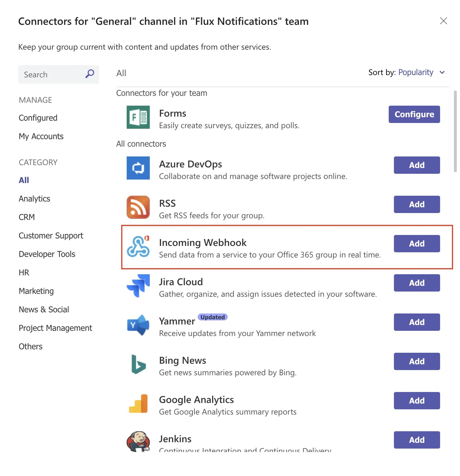Select the All category
Screen dimensions: 460x476
pos(24,180)
